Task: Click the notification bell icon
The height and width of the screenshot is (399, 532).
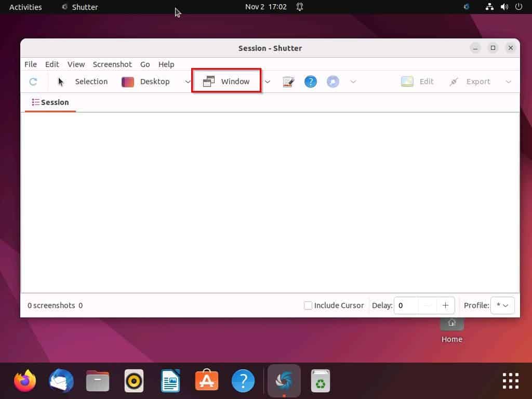Action: 300,7
